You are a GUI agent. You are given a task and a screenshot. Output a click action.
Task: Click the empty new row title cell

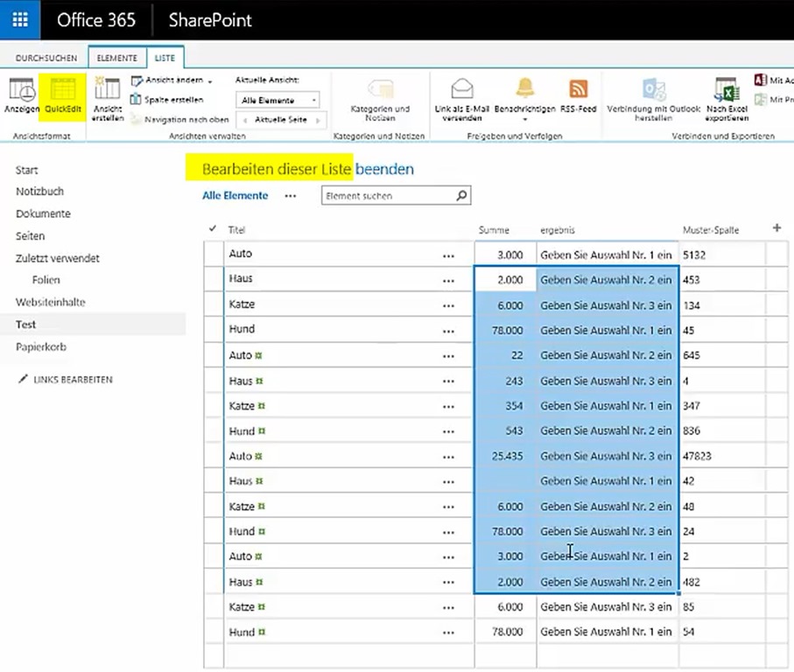click(x=348, y=656)
